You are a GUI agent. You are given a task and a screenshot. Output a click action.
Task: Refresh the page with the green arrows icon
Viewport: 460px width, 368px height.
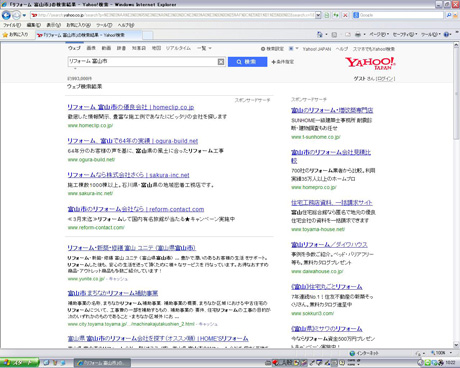pos(336,15)
